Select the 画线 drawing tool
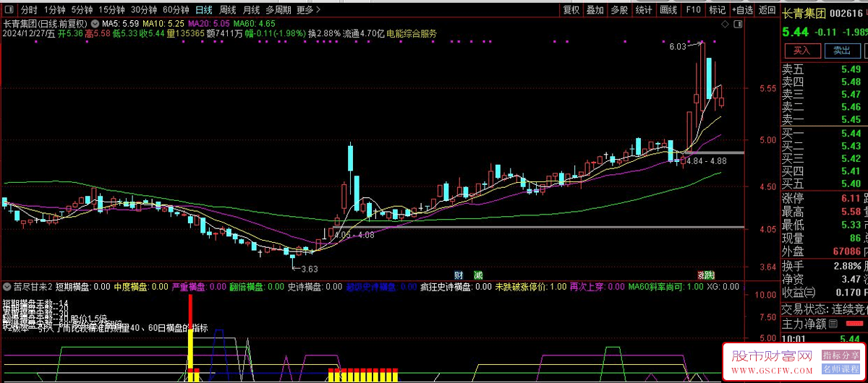Image resolution: width=868 pixels, height=383 pixels. 668,10
